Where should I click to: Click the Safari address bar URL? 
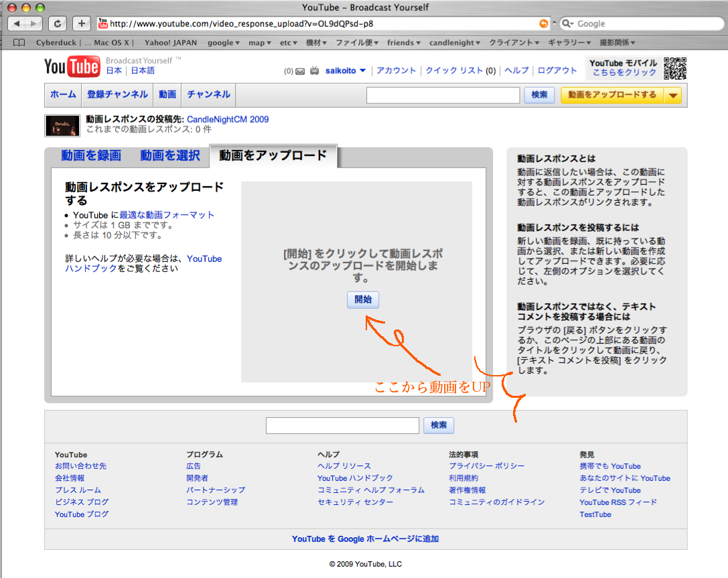pyautogui.click(x=241, y=23)
